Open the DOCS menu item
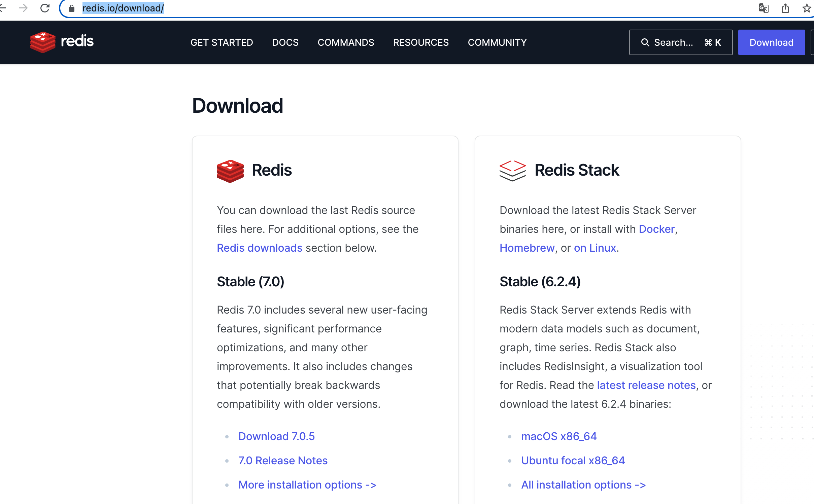This screenshot has width=814, height=504. [285, 42]
